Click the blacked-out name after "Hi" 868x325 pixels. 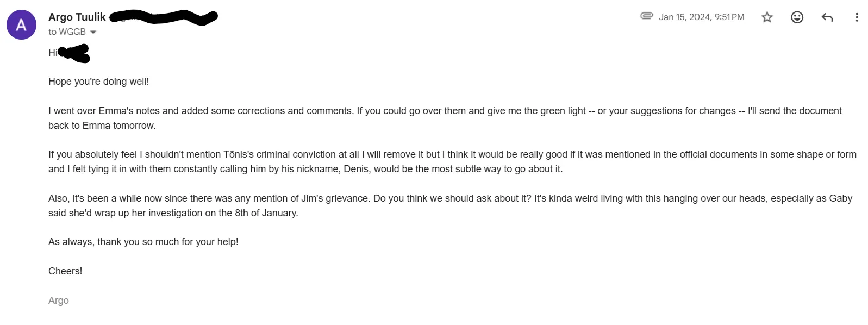coord(75,53)
